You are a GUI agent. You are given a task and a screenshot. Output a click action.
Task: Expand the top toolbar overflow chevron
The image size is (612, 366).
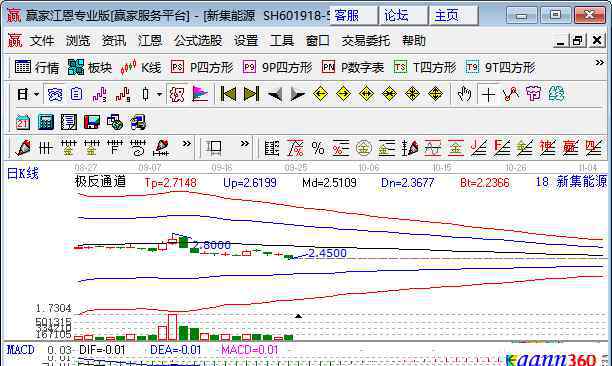click(600, 63)
